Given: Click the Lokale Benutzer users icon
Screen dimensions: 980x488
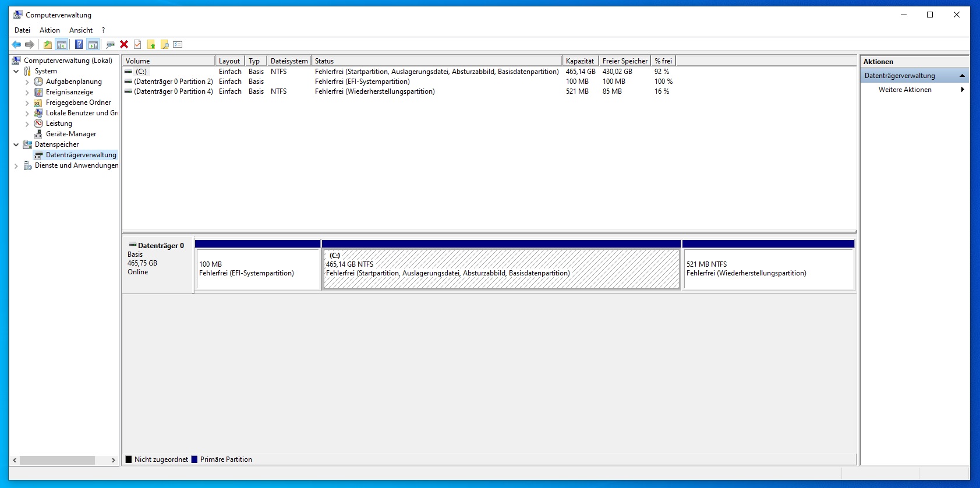Looking at the screenshot, I should click(x=38, y=113).
